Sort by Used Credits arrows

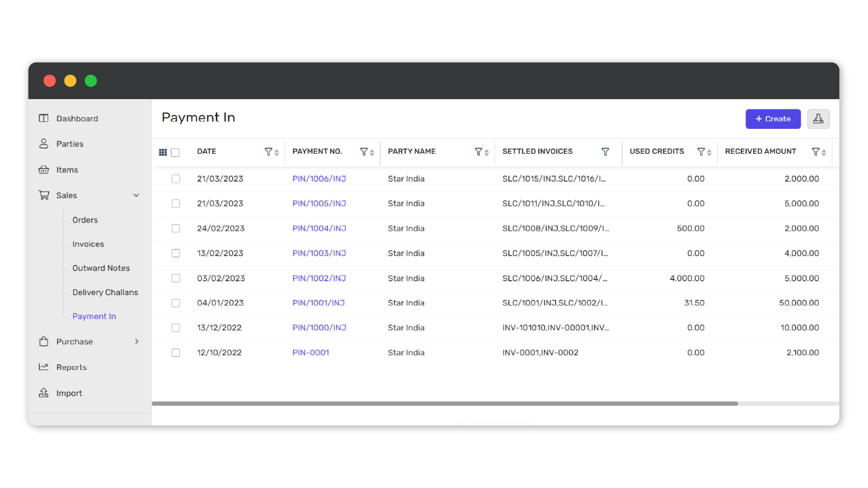click(709, 153)
